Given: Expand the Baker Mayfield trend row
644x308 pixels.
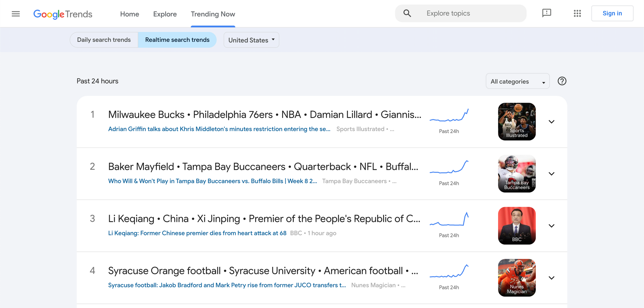Looking at the screenshot, I should 551,174.
